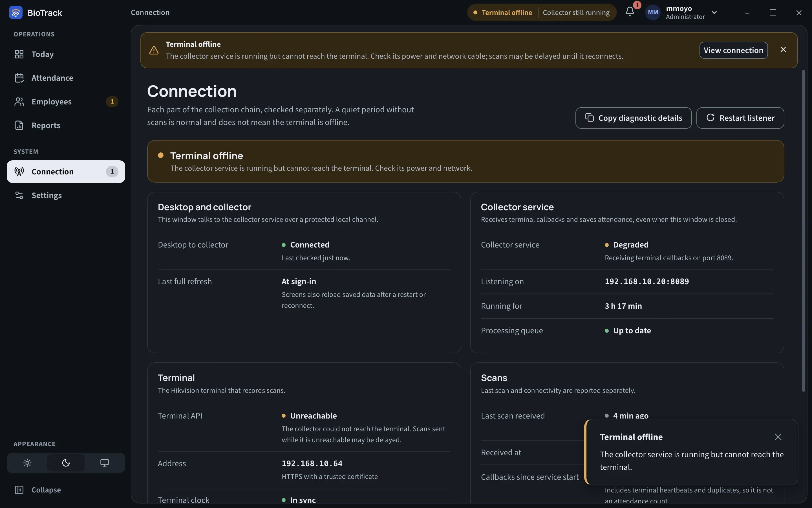Click the 4 min ago scan value
This screenshot has width=812, height=508.
pyautogui.click(x=626, y=416)
